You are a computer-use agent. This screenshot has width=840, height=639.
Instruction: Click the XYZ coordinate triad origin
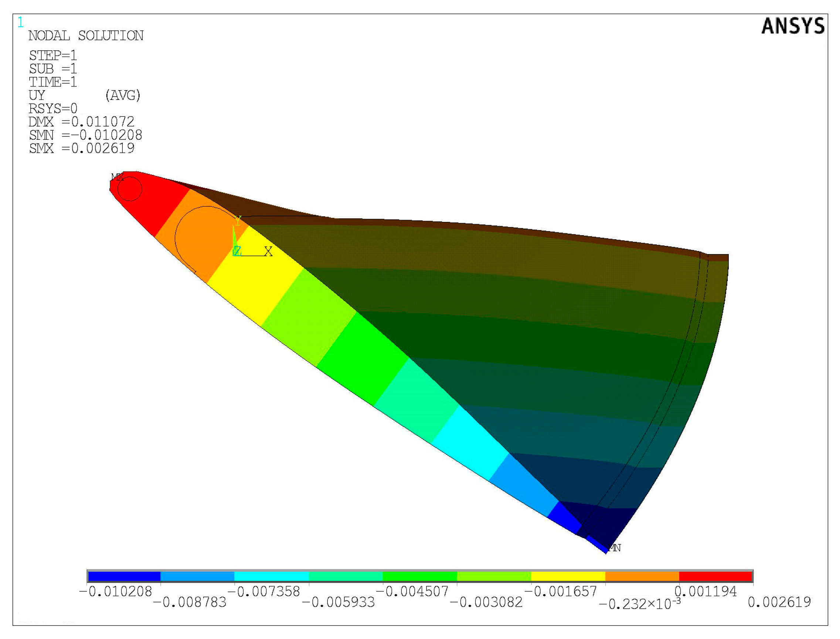[235, 254]
